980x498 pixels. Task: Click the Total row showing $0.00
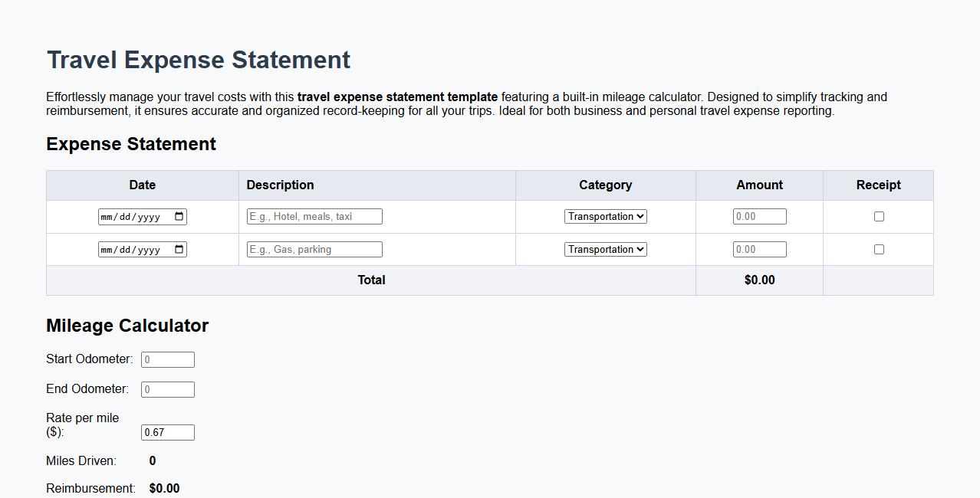(758, 280)
